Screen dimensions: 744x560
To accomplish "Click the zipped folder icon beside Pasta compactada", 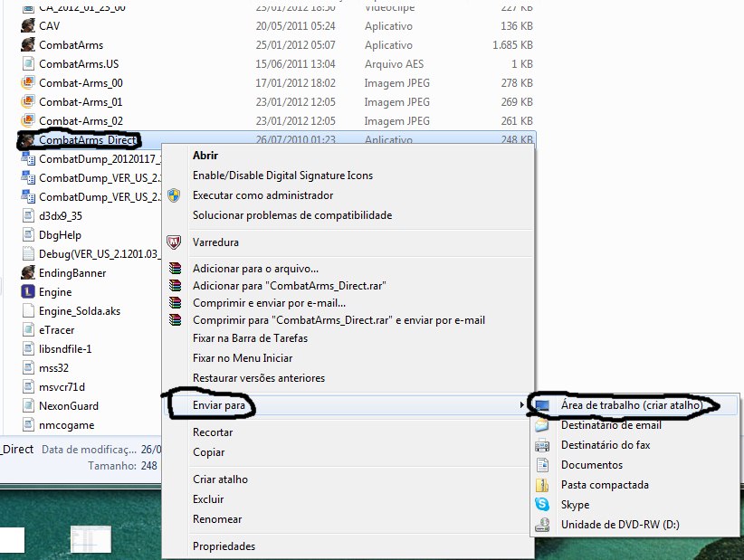I will (x=542, y=485).
